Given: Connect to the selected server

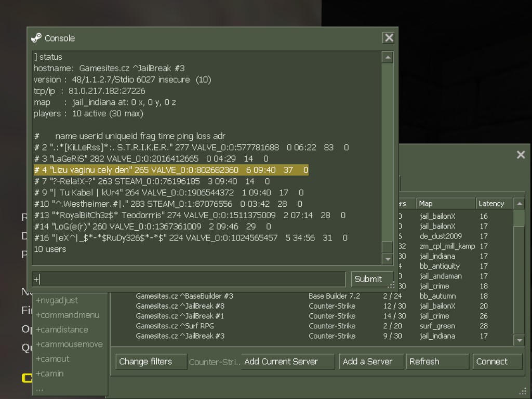Looking at the screenshot, I should tap(497, 362).
